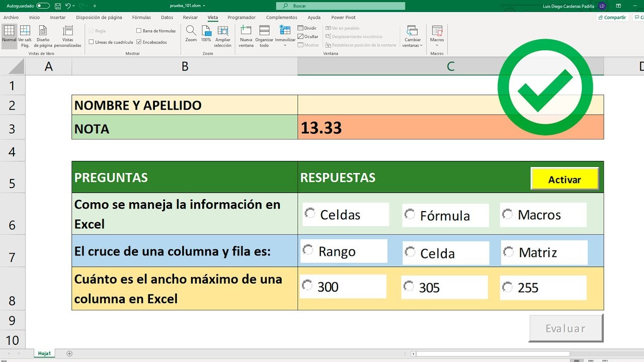Open a Nueva ventana
644x362 pixels.
pos(246,36)
